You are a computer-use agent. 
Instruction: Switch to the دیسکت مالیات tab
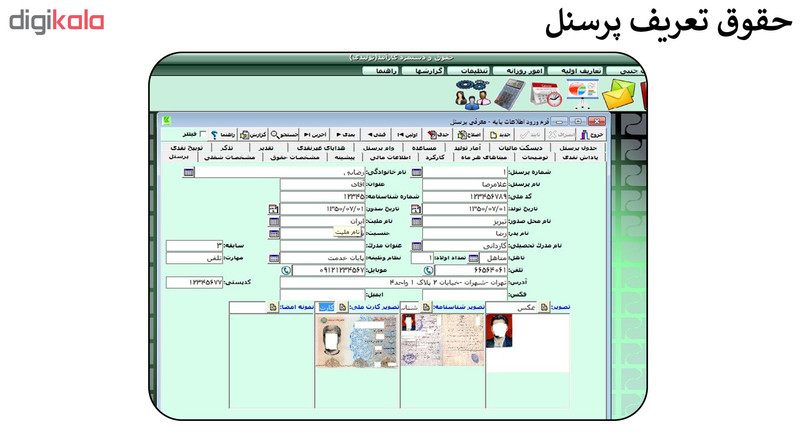click(x=520, y=147)
